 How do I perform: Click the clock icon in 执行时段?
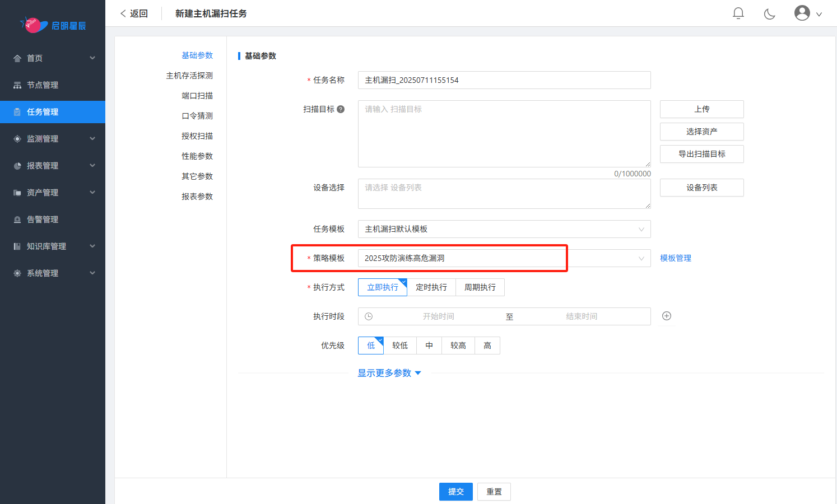click(x=368, y=316)
